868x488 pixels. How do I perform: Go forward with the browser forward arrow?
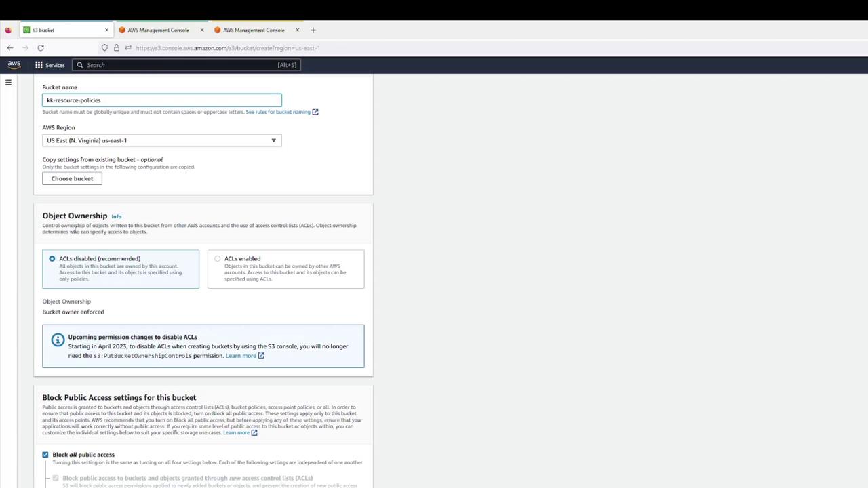(x=26, y=48)
